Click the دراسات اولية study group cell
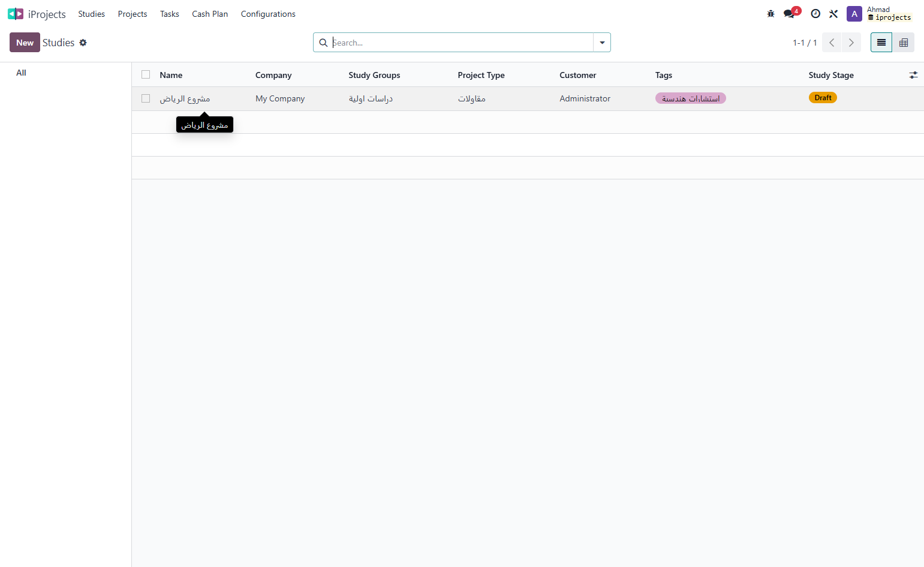The height and width of the screenshot is (567, 924). coord(371,98)
